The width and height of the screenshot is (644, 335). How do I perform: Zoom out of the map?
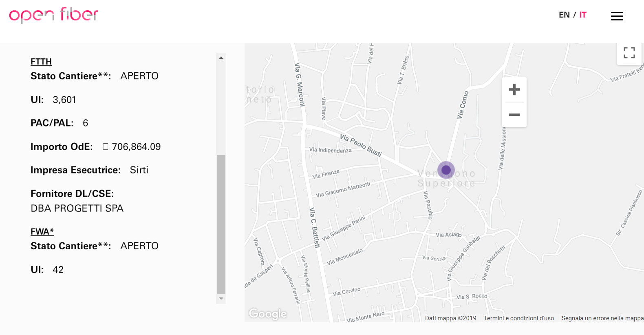tap(514, 115)
